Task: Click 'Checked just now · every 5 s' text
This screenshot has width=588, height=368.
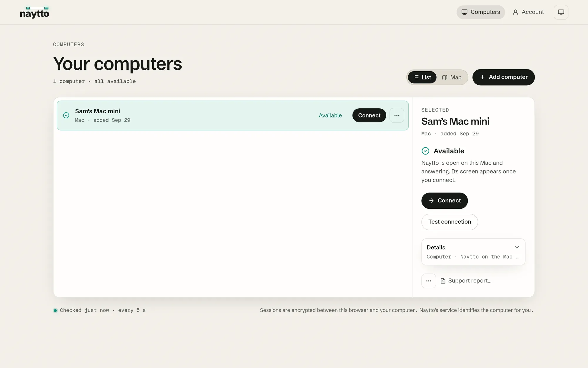Action: coord(103,310)
